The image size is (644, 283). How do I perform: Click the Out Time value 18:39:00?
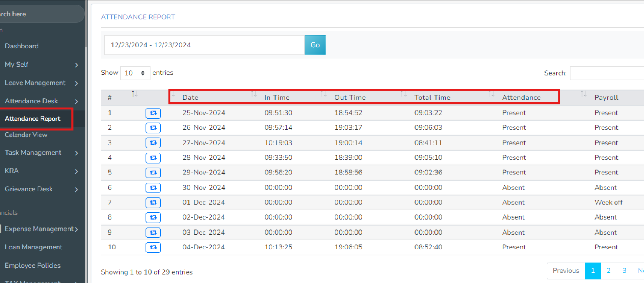tap(348, 158)
